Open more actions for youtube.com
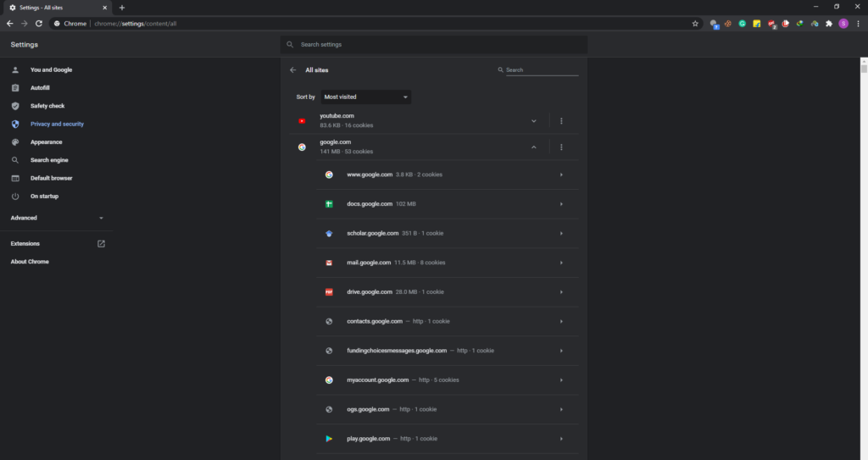The image size is (868, 460). point(561,121)
